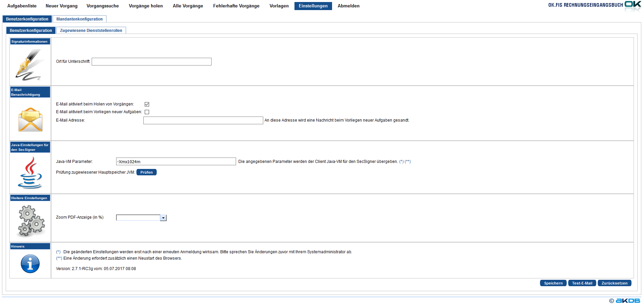This screenshot has height=308, width=644.
Task: Open the Aufgabenliste menu item
Action: 22,6
